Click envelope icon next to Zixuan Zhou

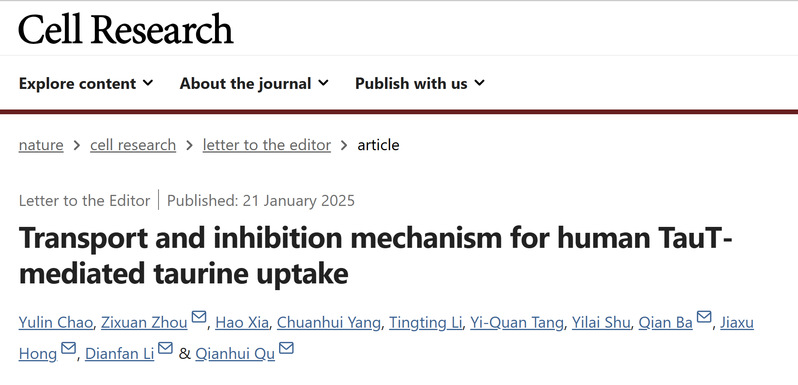198,317
